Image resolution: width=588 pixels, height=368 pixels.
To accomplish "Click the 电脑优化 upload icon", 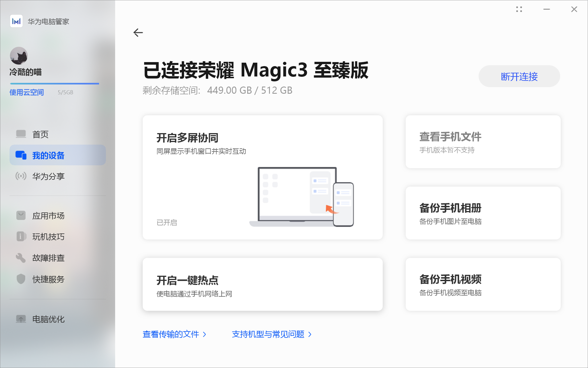I will [x=21, y=319].
